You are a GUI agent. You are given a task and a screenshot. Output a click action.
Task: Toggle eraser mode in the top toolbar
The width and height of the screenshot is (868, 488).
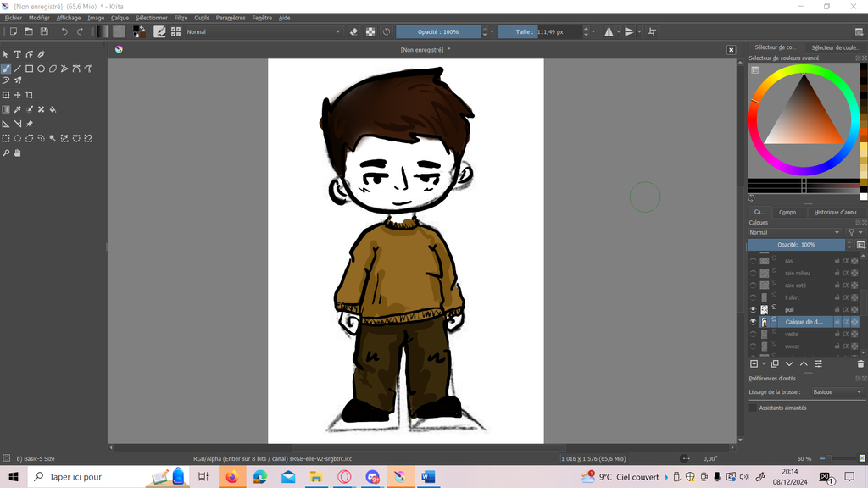[354, 31]
